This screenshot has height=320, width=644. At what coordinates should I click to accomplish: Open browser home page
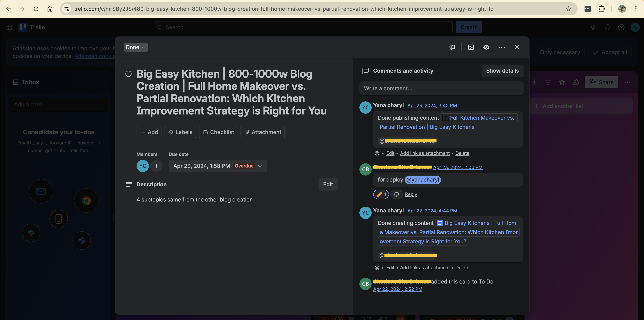(50, 9)
